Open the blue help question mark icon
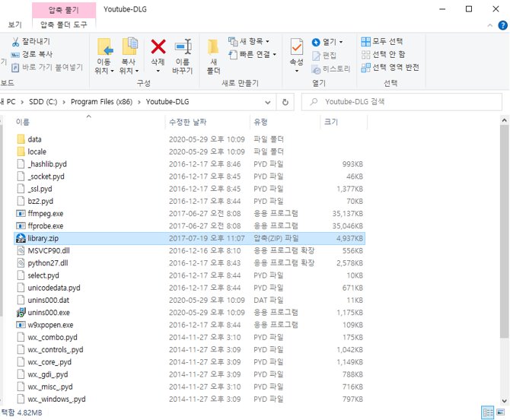 click(x=502, y=25)
